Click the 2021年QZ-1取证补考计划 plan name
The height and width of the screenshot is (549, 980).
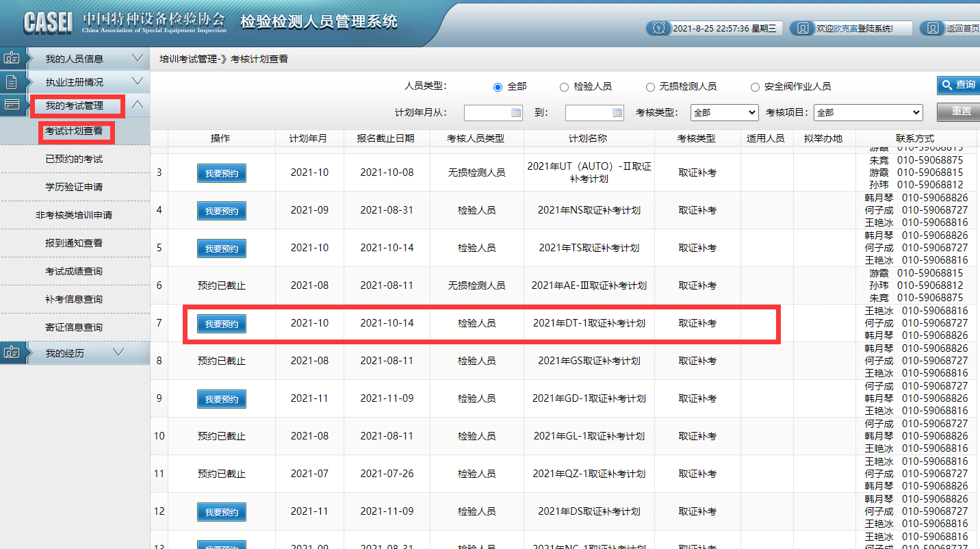click(589, 474)
